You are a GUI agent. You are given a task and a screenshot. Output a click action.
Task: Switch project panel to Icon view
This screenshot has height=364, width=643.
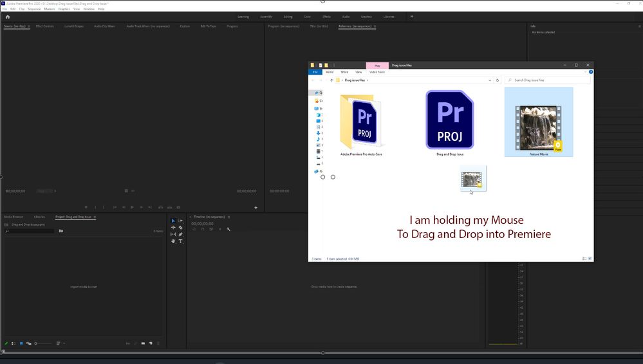click(x=21, y=343)
